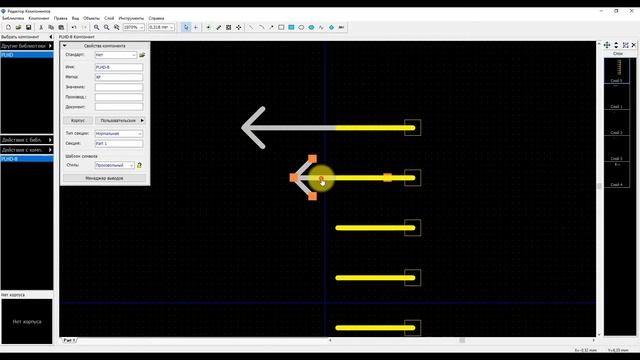The height and width of the screenshot is (360, 640).
Task: Open the Объекты menu
Action: tap(91, 18)
